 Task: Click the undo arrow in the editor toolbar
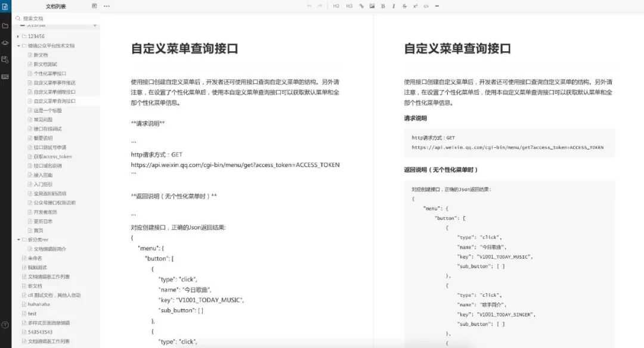point(309,6)
